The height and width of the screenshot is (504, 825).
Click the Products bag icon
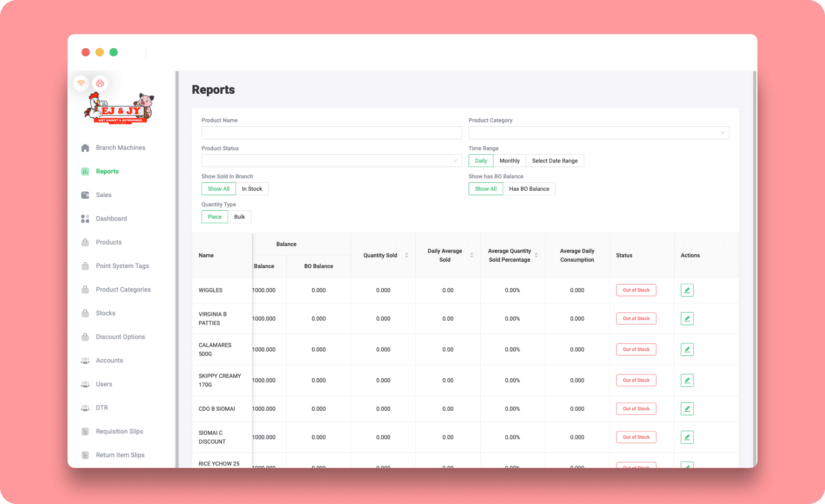point(85,242)
